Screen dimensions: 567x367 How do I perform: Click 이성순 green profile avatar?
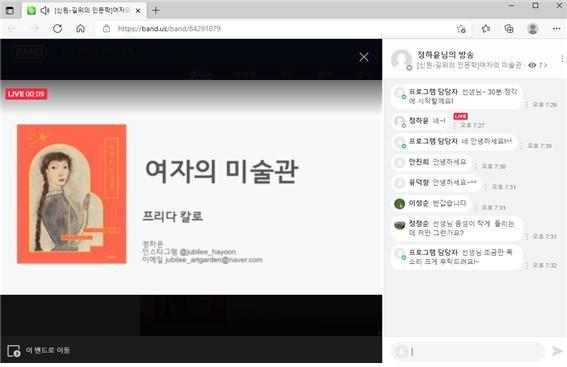[x=400, y=204]
